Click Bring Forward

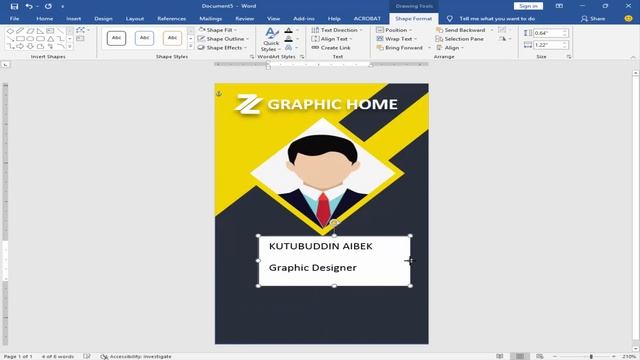click(400, 48)
